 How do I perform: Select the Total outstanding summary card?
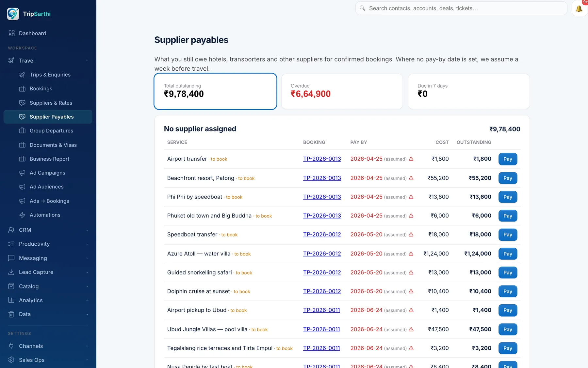click(x=215, y=91)
